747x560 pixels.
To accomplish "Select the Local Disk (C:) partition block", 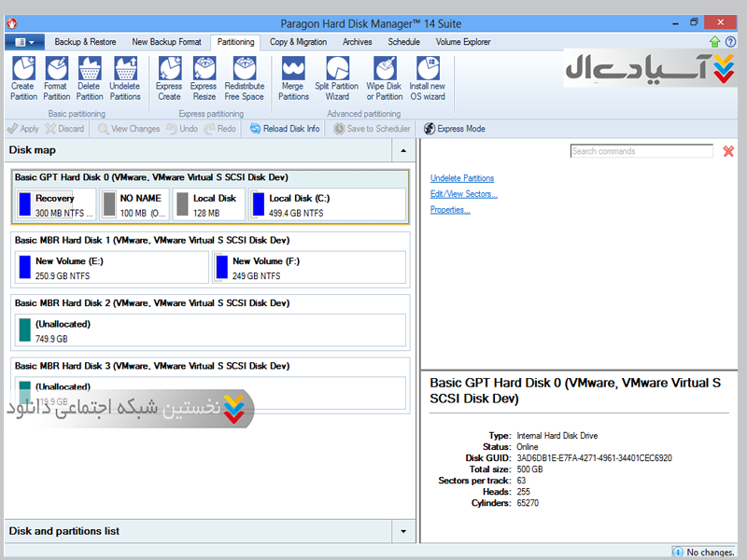I will point(326,204).
